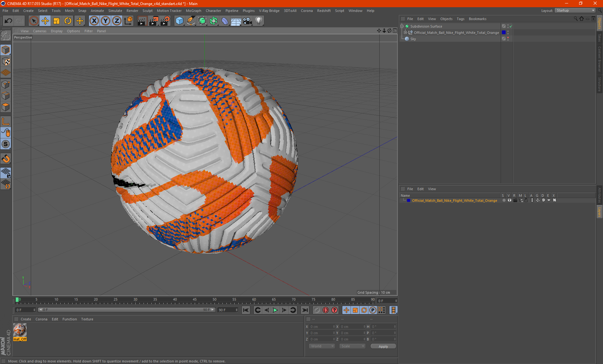Switch to Polygons mode
The image size is (603, 364).
6,107
